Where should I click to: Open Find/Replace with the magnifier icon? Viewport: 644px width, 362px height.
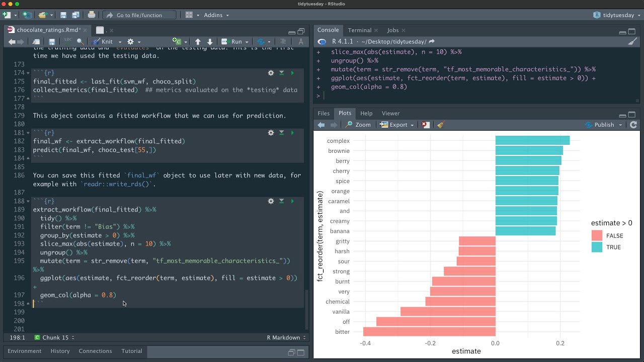[x=80, y=42]
